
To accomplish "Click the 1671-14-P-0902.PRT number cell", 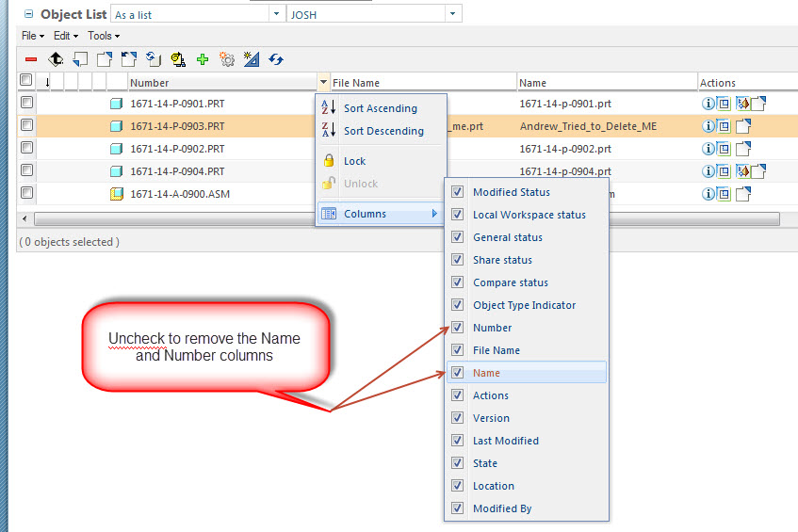I will 177,149.
